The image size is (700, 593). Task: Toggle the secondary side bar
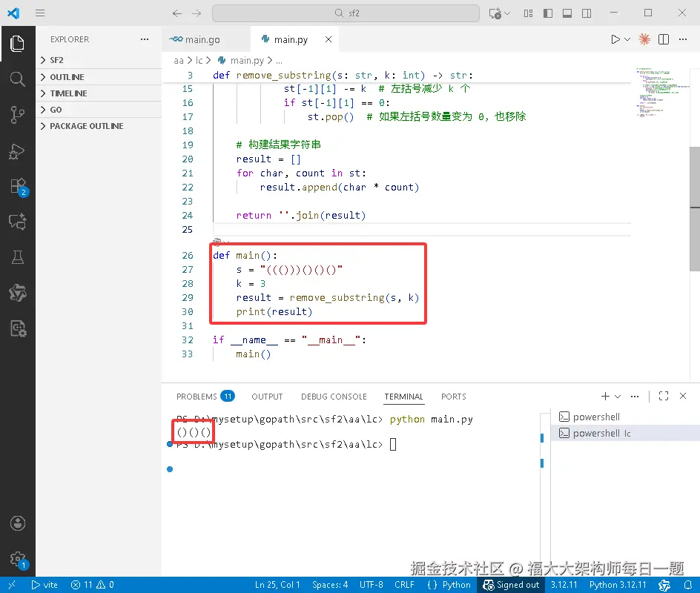click(x=587, y=13)
